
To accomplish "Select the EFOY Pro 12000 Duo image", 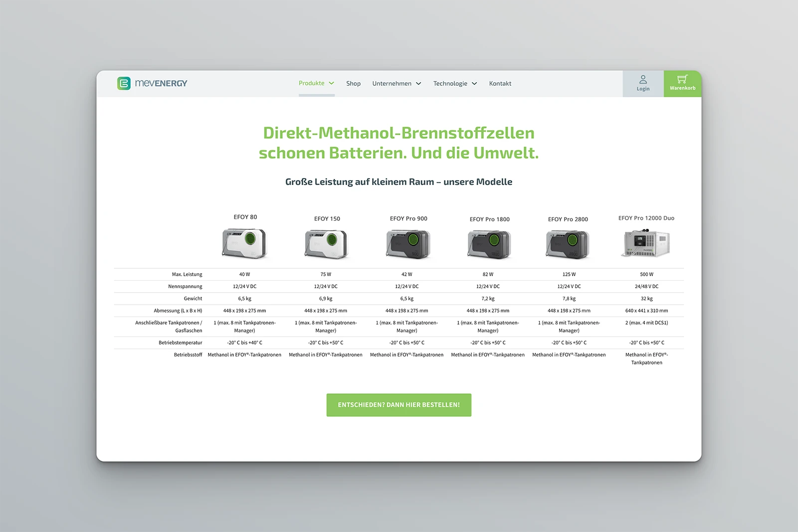I will pyautogui.click(x=646, y=243).
